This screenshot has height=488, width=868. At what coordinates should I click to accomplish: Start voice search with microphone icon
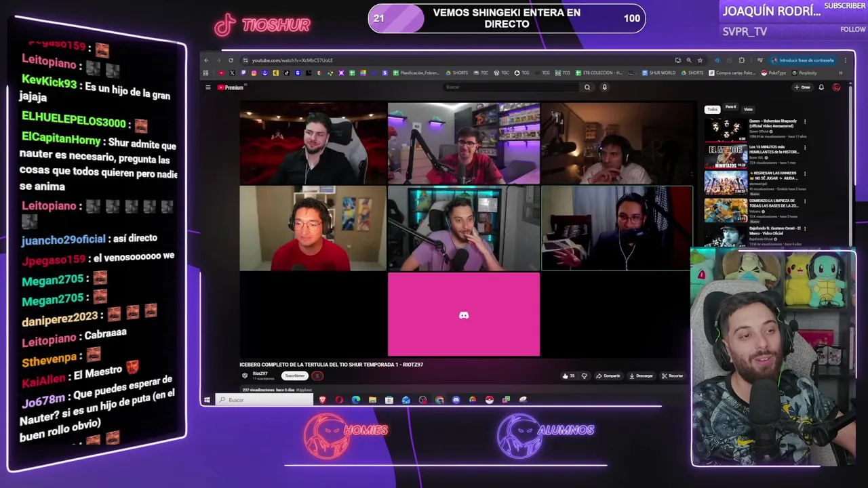[604, 87]
